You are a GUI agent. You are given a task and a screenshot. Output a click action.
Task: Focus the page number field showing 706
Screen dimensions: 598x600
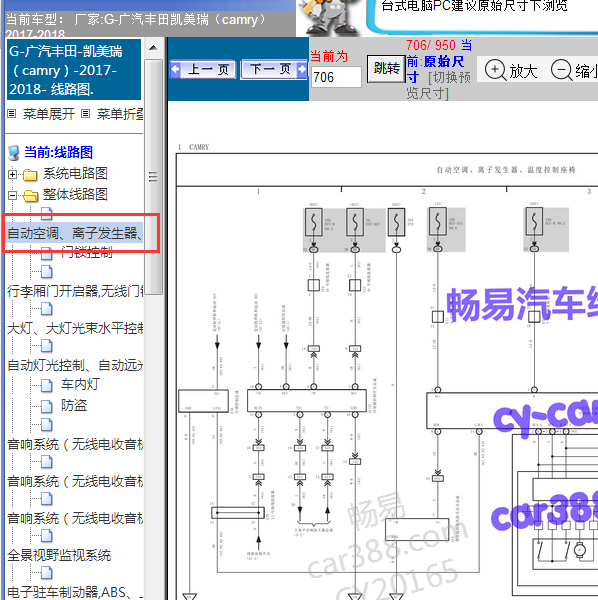(336, 77)
